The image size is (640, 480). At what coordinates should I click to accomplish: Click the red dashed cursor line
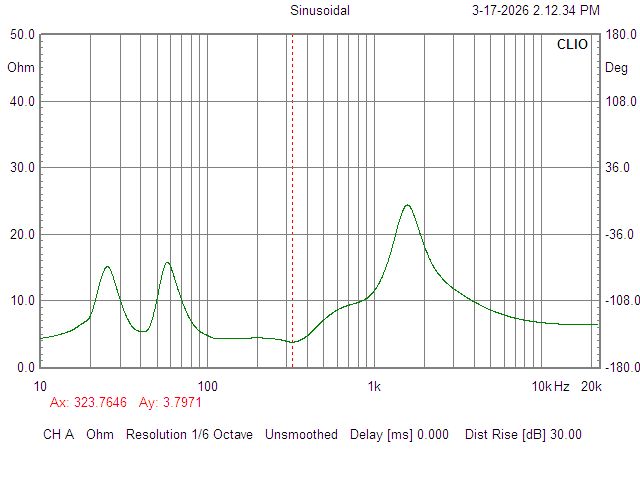pyautogui.click(x=292, y=200)
